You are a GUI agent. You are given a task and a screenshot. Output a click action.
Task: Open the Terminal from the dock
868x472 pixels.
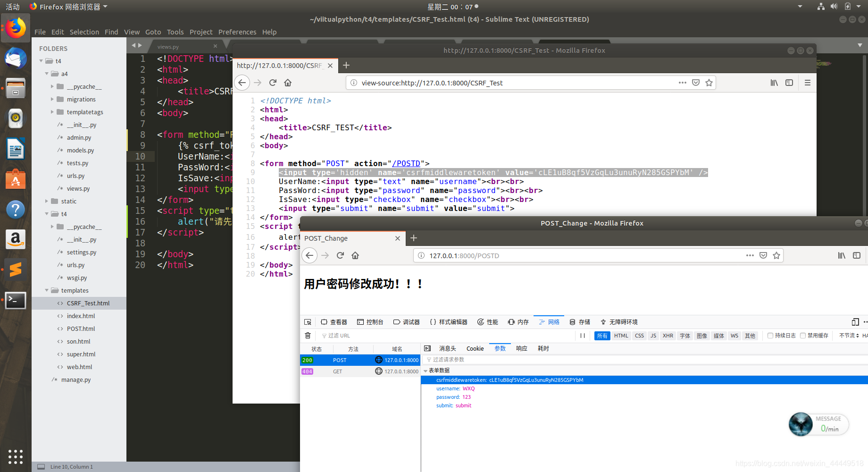coord(16,300)
